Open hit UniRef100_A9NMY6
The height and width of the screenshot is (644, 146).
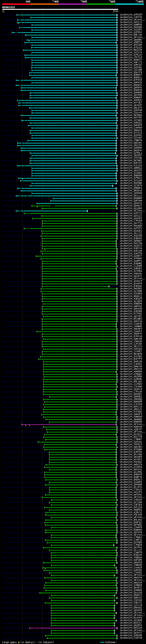click(131, 25)
